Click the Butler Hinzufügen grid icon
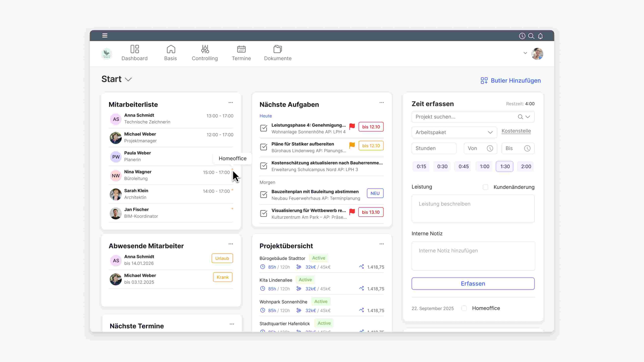The width and height of the screenshot is (644, 362). click(x=484, y=80)
